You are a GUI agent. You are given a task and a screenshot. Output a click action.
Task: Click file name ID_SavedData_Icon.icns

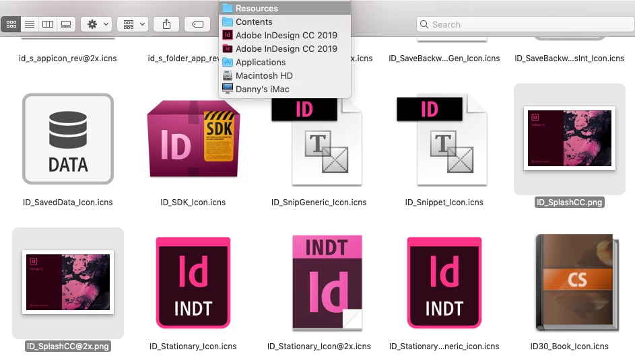[x=67, y=203]
